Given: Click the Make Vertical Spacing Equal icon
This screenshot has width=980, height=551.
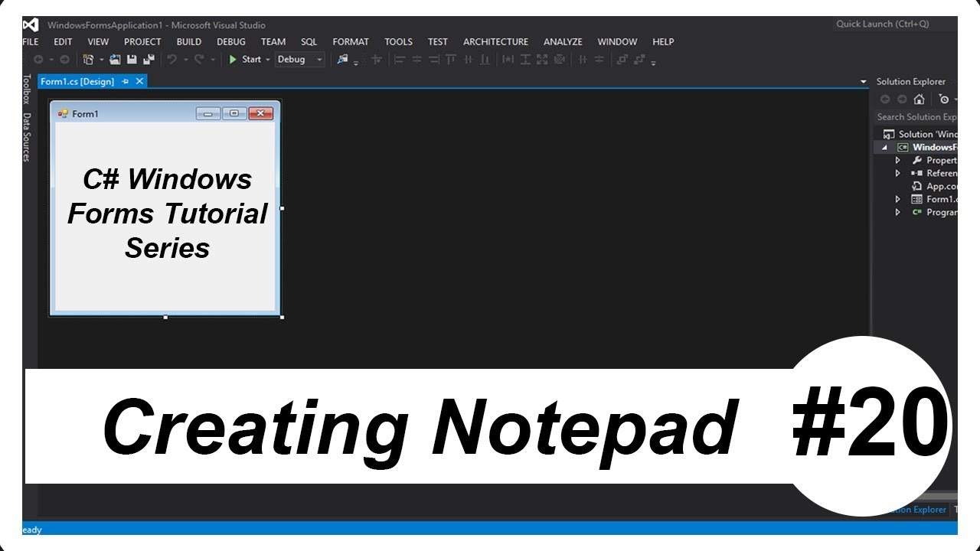Looking at the screenshot, I should pos(599,59).
